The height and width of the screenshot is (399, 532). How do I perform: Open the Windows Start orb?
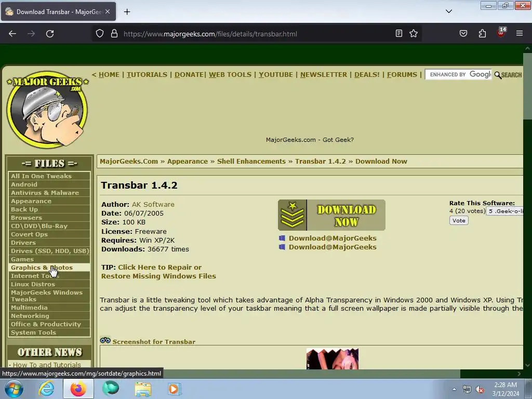14,389
